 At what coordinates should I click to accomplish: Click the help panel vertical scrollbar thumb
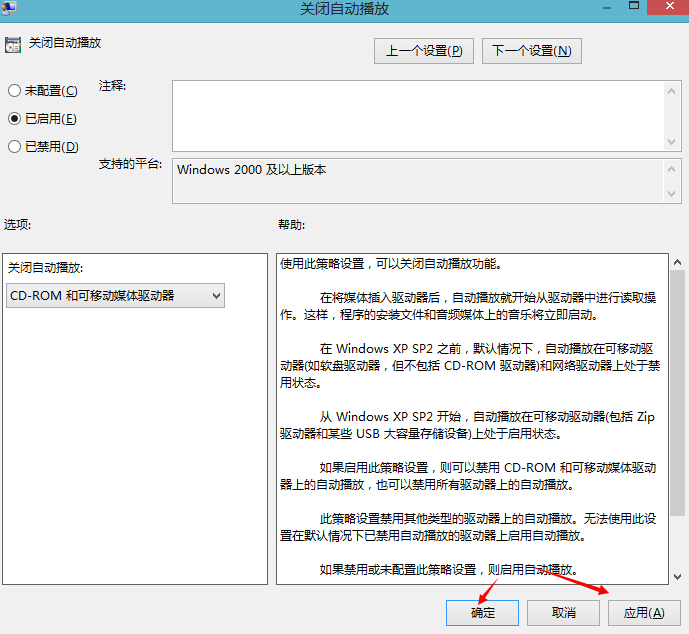point(678,392)
